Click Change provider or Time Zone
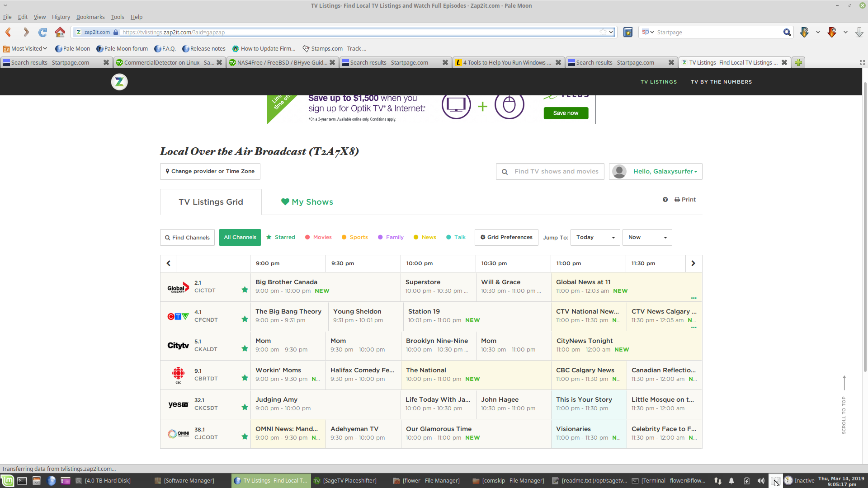Screen dimensions: 868x488 pos(210,171)
